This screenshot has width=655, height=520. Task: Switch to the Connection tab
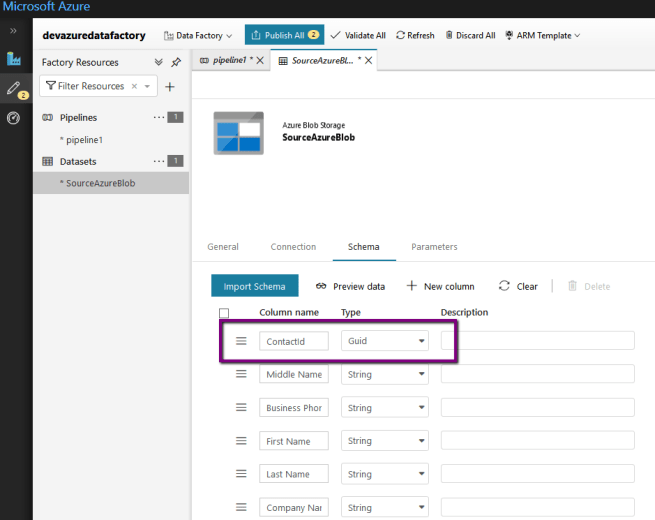(x=293, y=247)
